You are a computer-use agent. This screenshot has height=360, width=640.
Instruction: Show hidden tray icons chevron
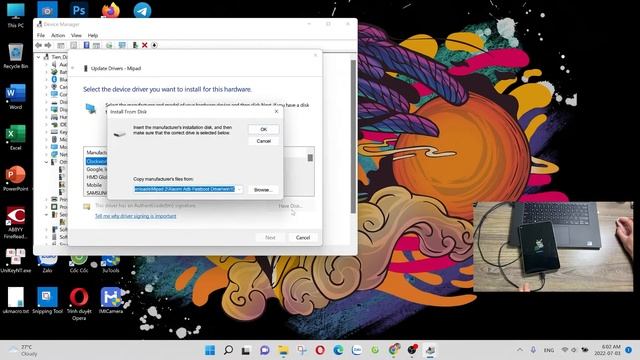pyautogui.click(x=520, y=350)
